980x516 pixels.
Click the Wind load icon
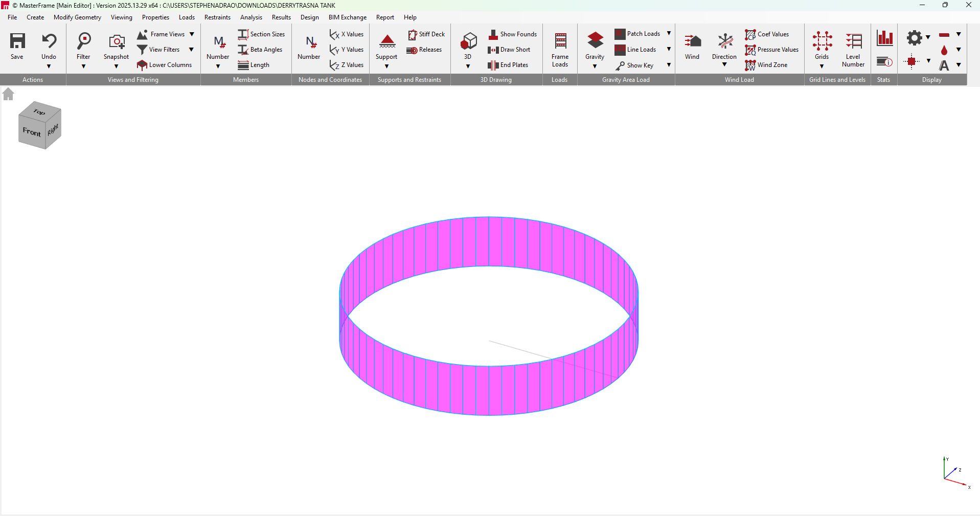(692, 41)
